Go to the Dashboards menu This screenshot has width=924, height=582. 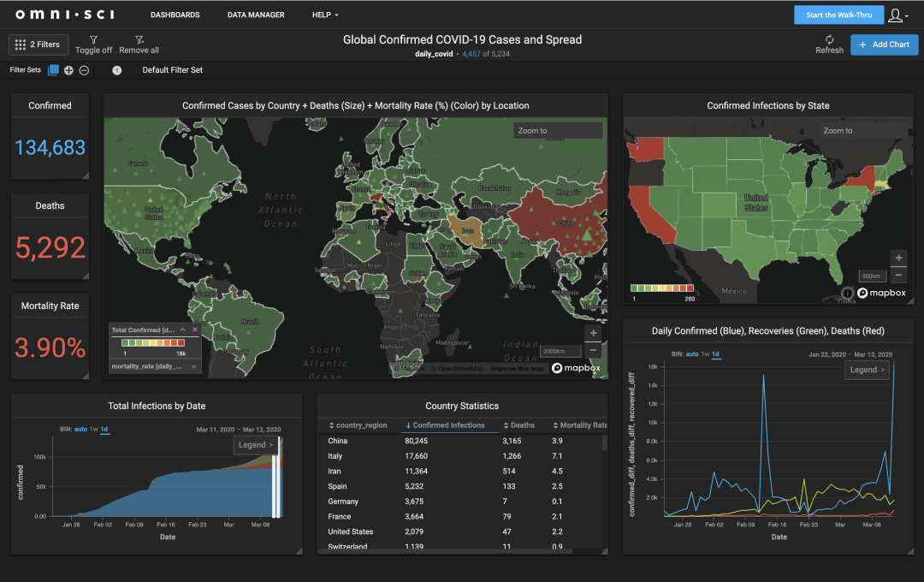[175, 15]
